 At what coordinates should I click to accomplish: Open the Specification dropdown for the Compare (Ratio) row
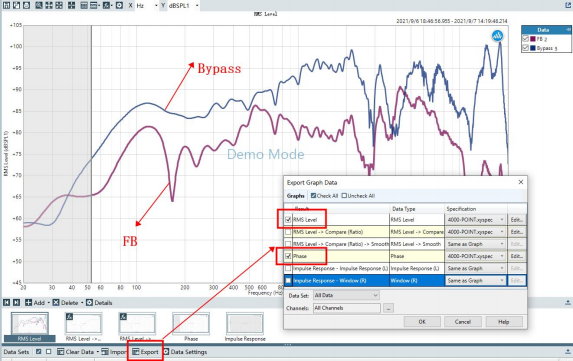pyautogui.click(x=476, y=232)
